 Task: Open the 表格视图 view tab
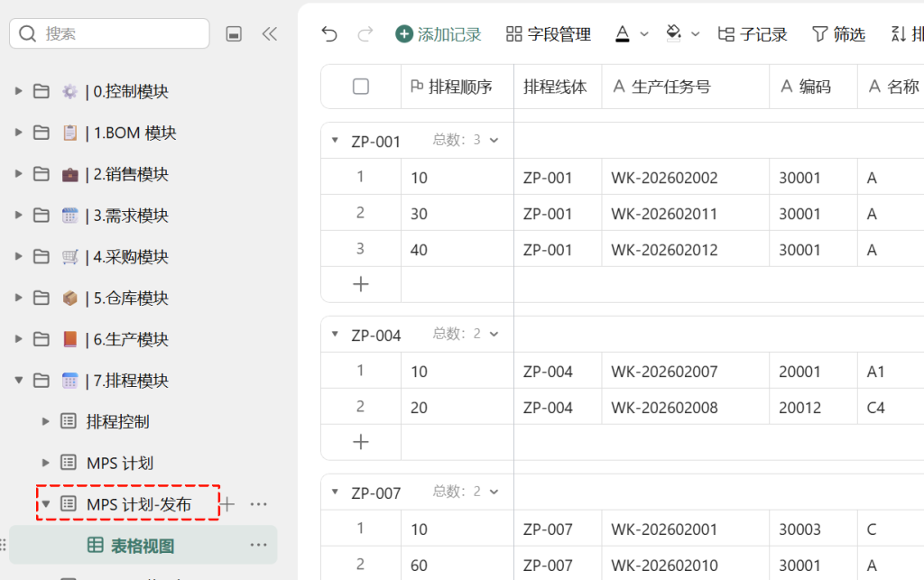(143, 546)
